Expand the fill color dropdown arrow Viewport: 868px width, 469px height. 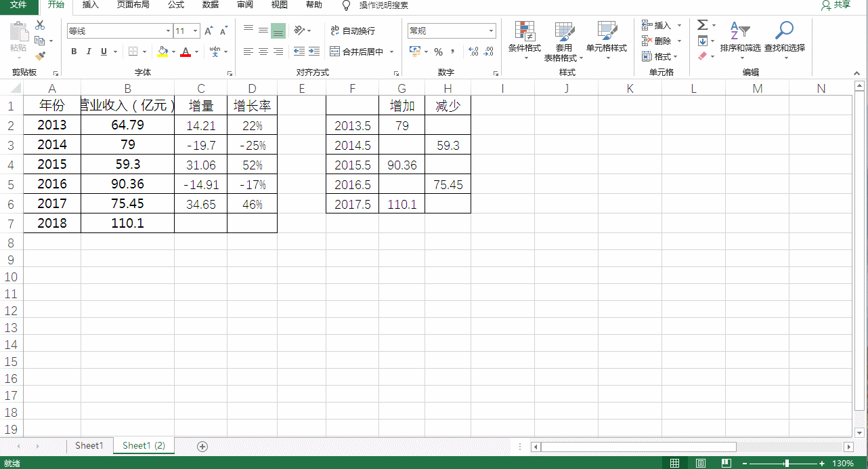173,52
